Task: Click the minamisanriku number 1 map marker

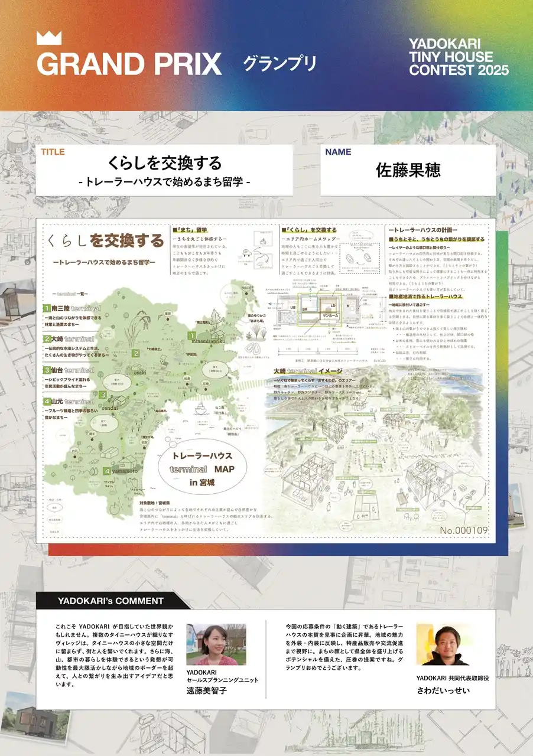Action: [191, 335]
